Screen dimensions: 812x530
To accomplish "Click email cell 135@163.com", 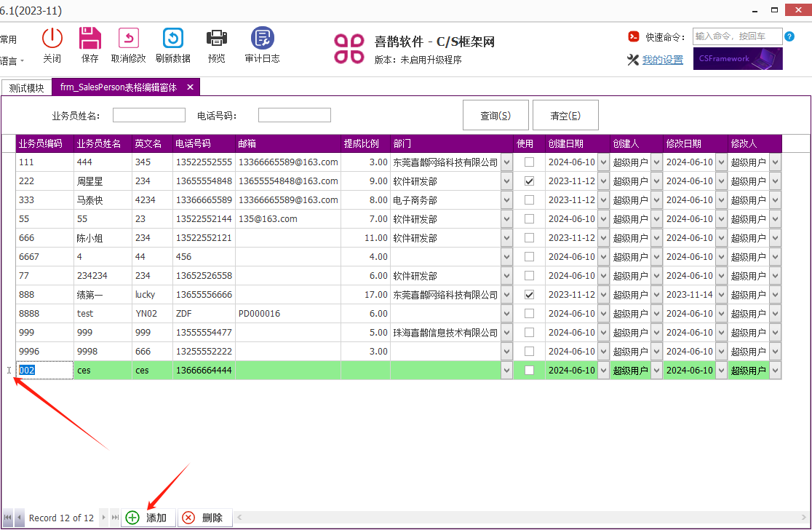I will pos(288,218).
